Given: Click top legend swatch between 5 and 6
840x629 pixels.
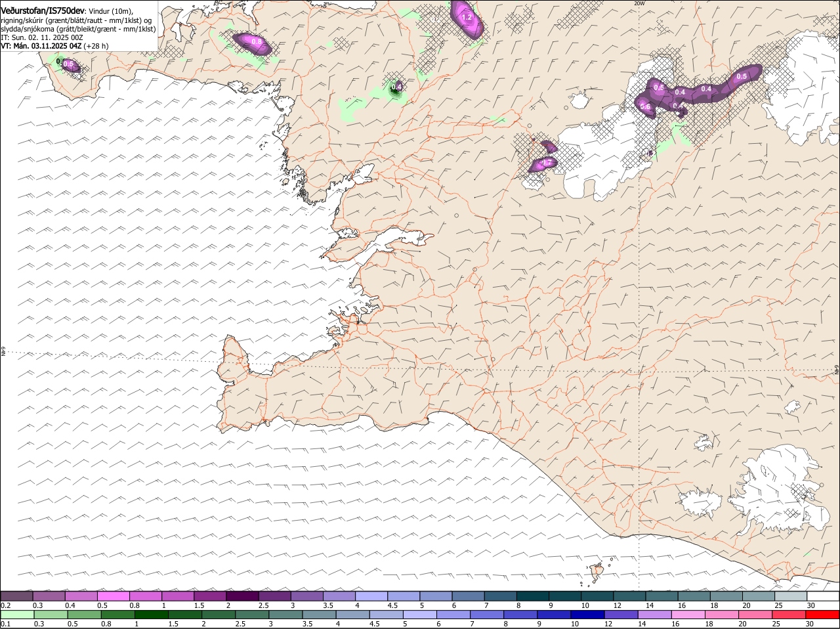Looking at the screenshot, I should (435, 596).
